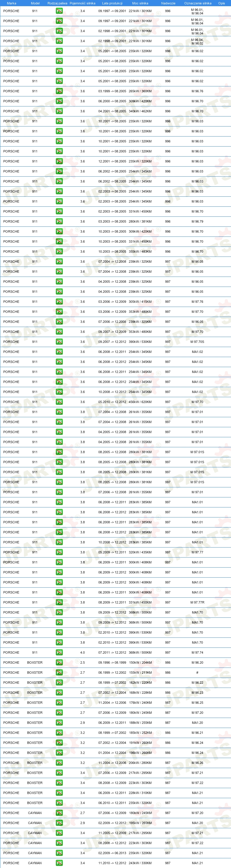Select fuel icon in Boxster 2.5 150kW row

pyautogui.click(x=59, y=662)
